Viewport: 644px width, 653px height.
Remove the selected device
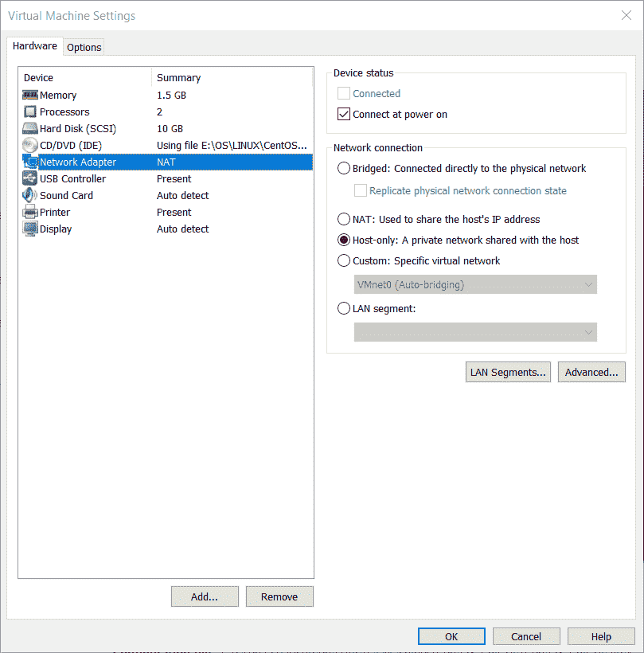[279, 596]
